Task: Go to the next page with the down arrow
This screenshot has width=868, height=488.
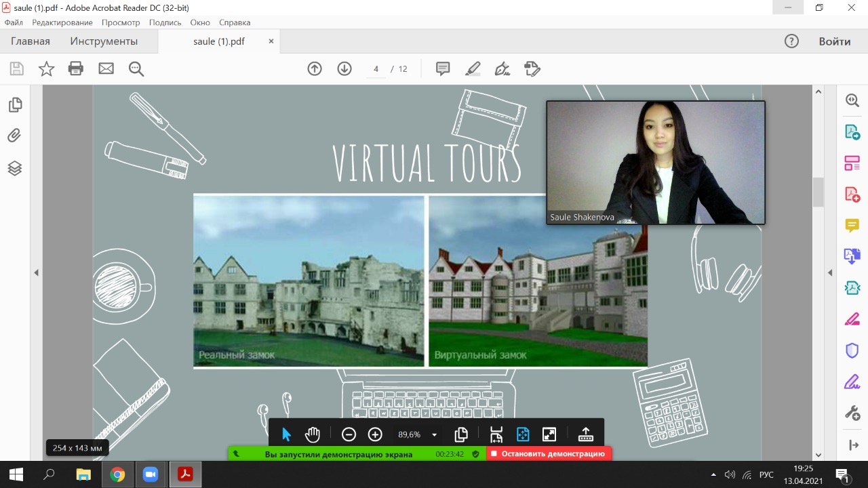Action: point(344,68)
